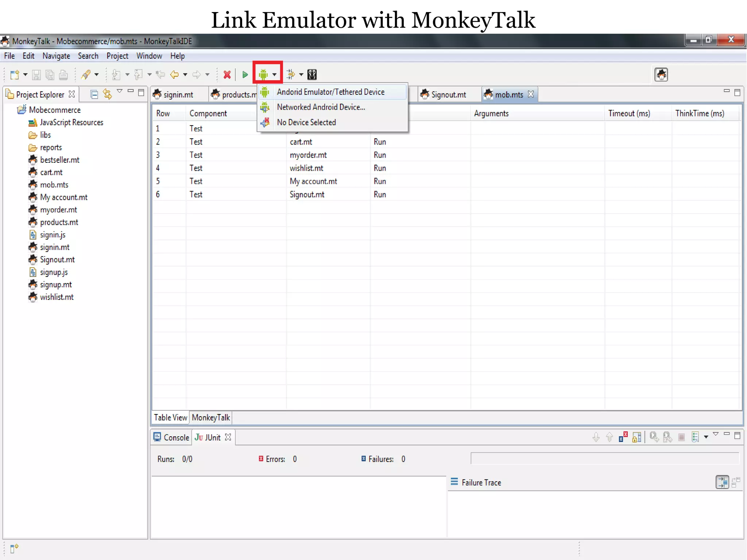Click the green Play run icon
The width and height of the screenshot is (747, 560).
pos(245,75)
